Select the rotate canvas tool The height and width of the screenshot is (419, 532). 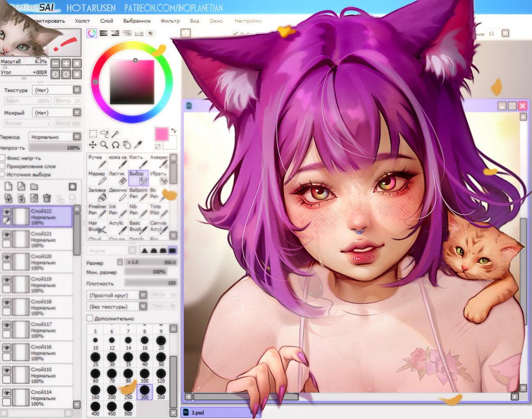point(115,145)
